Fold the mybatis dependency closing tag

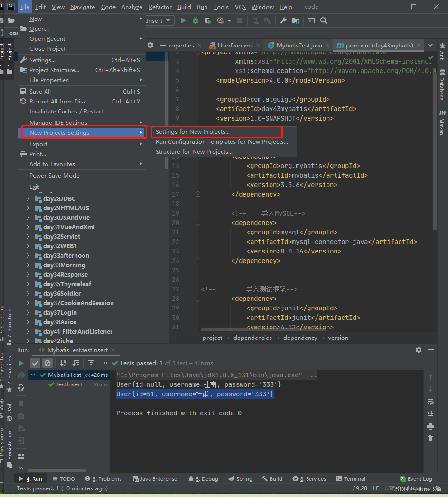click(198, 194)
